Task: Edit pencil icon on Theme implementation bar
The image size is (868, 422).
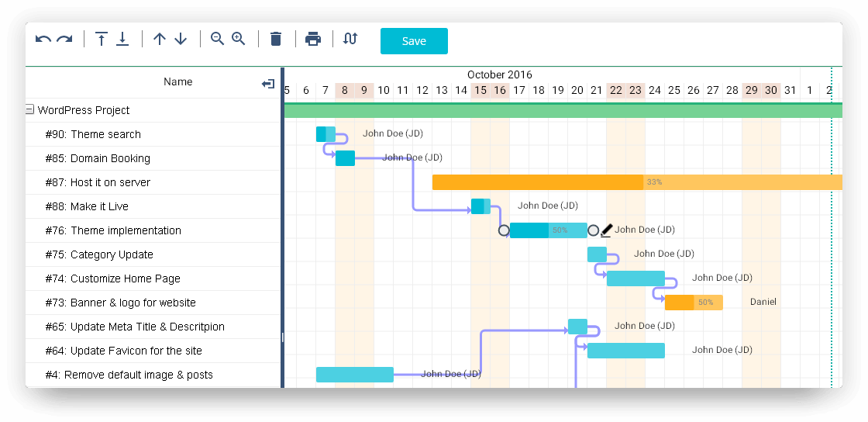Action: (x=606, y=230)
